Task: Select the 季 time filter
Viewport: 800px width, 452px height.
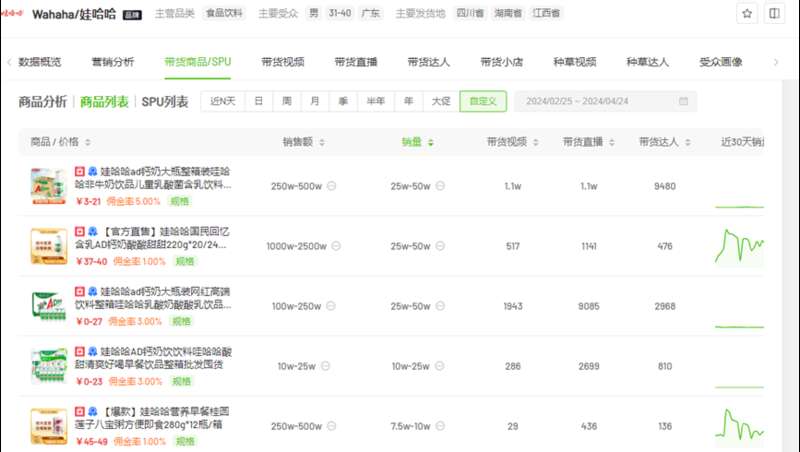Action: pyautogui.click(x=343, y=101)
